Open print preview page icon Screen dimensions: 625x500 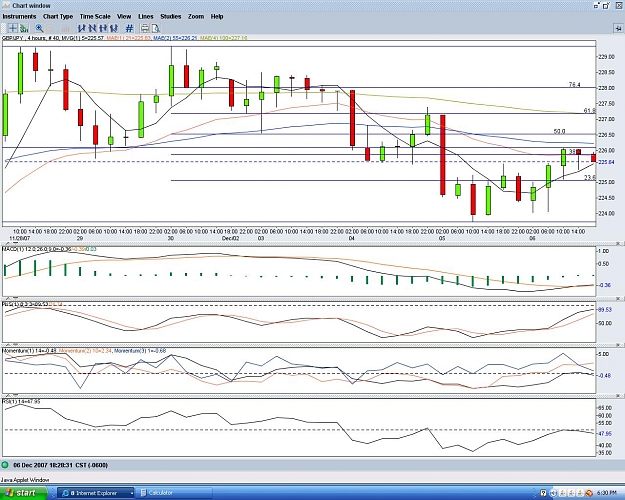tap(155, 28)
